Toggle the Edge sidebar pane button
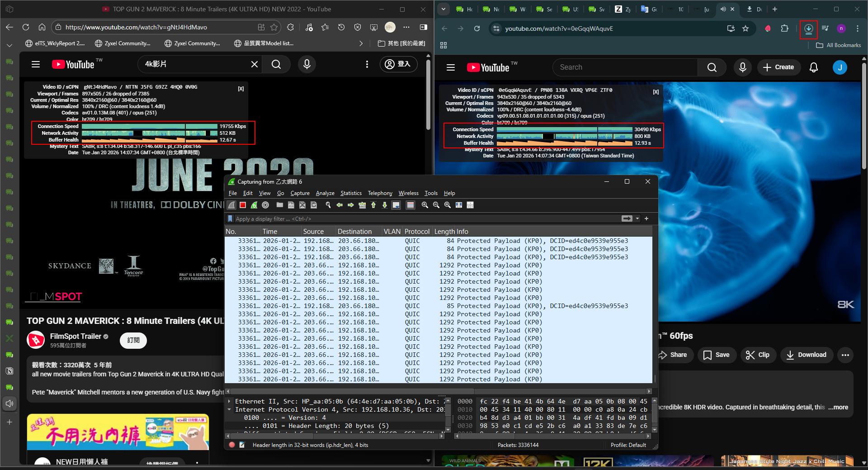 click(x=424, y=27)
